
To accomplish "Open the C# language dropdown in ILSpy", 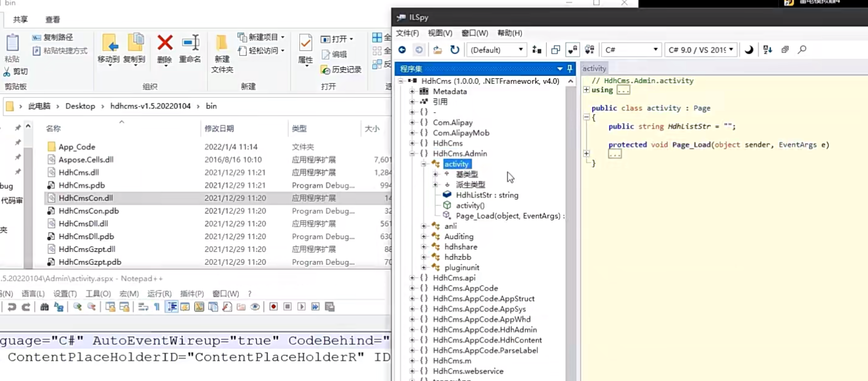I will pos(631,50).
